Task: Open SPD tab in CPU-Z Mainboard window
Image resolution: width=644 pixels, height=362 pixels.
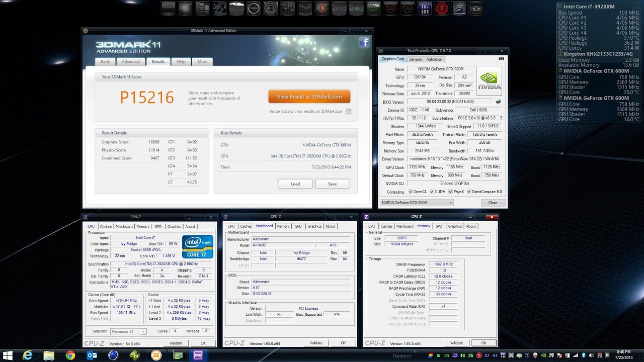Action: (x=298, y=226)
